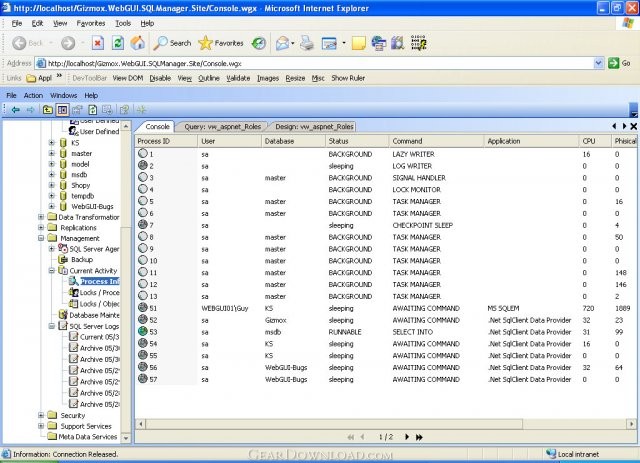Image resolution: width=640 pixels, height=463 pixels.
Task: Open the History icon in IE toolbar
Action: pos(259,43)
